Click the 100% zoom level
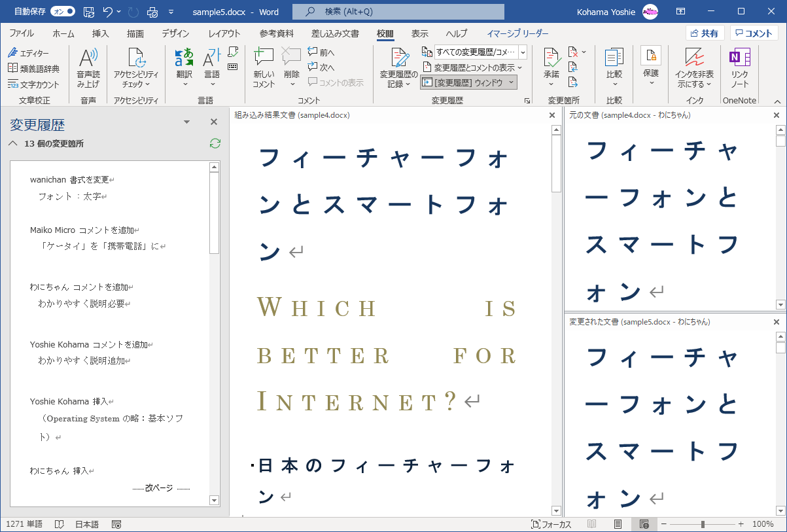This screenshot has height=532, width=787. click(763, 524)
